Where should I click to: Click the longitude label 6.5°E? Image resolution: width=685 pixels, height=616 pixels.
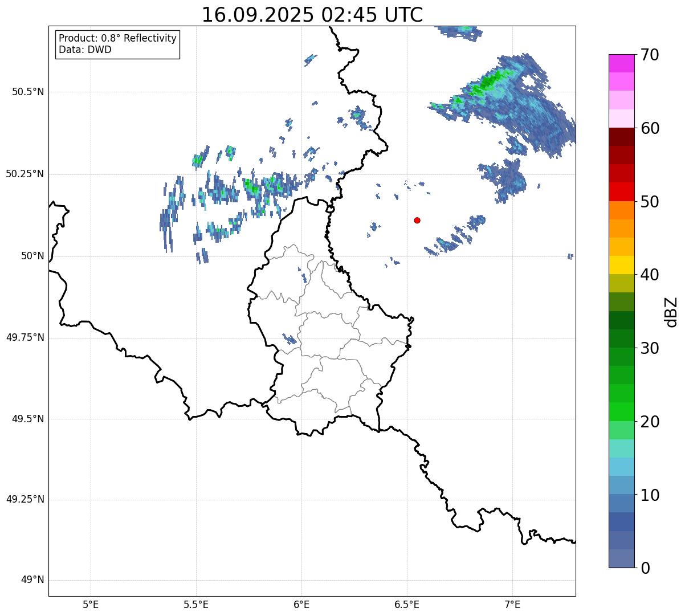click(x=407, y=604)
